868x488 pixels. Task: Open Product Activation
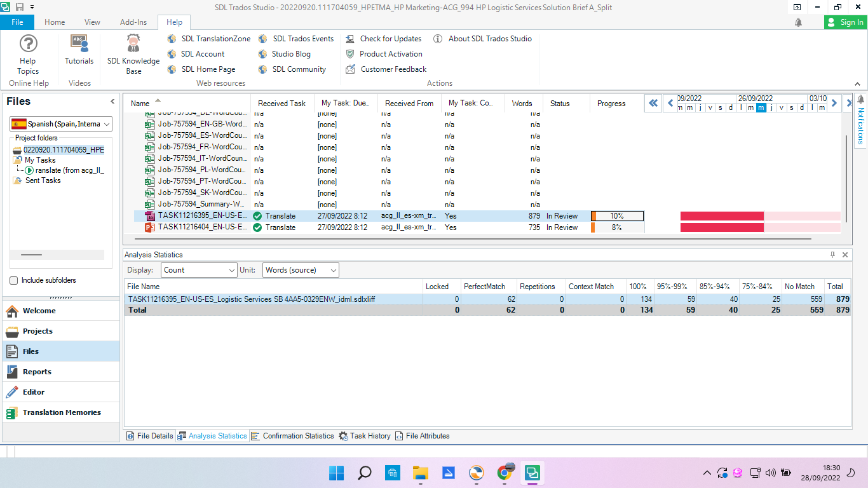coord(384,54)
